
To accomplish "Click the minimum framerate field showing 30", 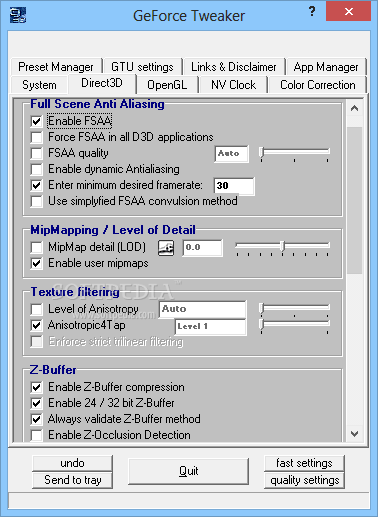I will (234, 186).
